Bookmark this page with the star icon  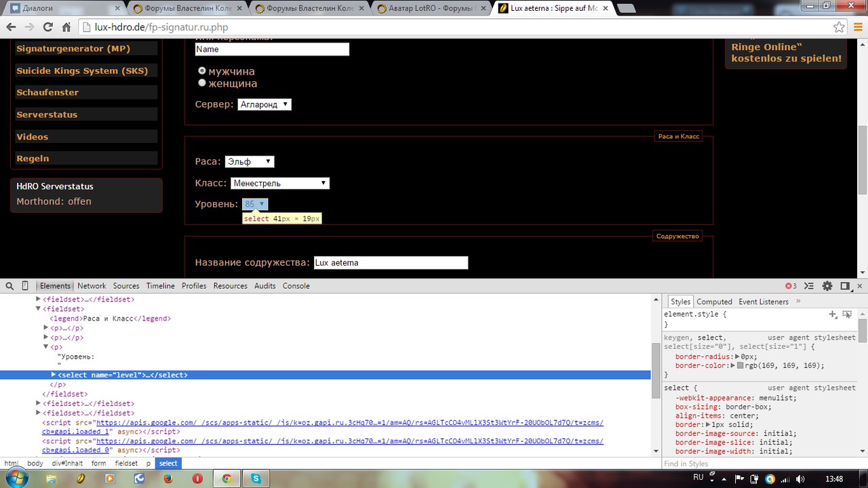point(840,27)
